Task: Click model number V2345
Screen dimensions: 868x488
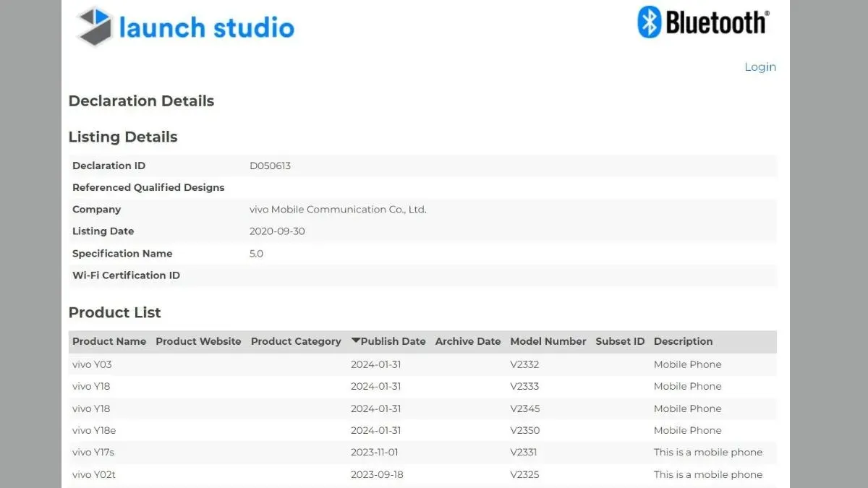Action: pyautogui.click(x=525, y=408)
